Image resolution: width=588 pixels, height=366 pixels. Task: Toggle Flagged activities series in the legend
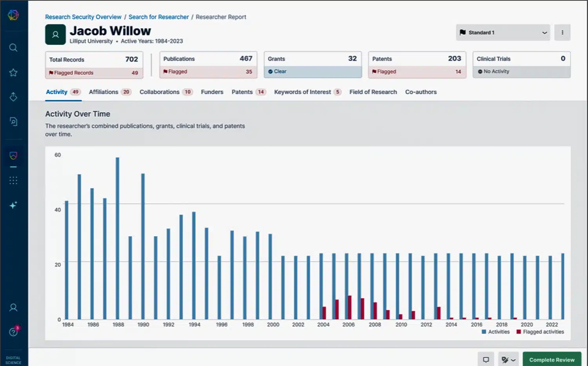(540, 332)
